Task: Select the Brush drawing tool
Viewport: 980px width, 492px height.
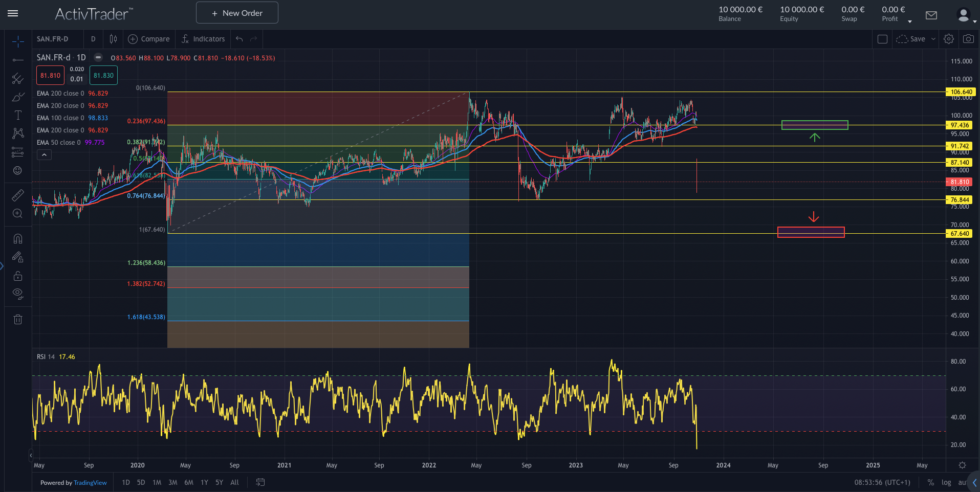Action: (18, 97)
